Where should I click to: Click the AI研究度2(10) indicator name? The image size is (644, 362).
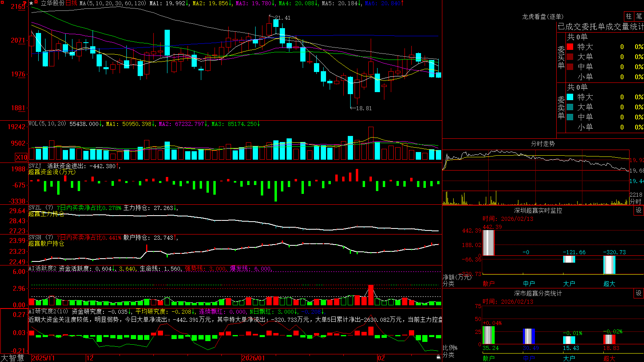pyautogui.click(x=48, y=311)
